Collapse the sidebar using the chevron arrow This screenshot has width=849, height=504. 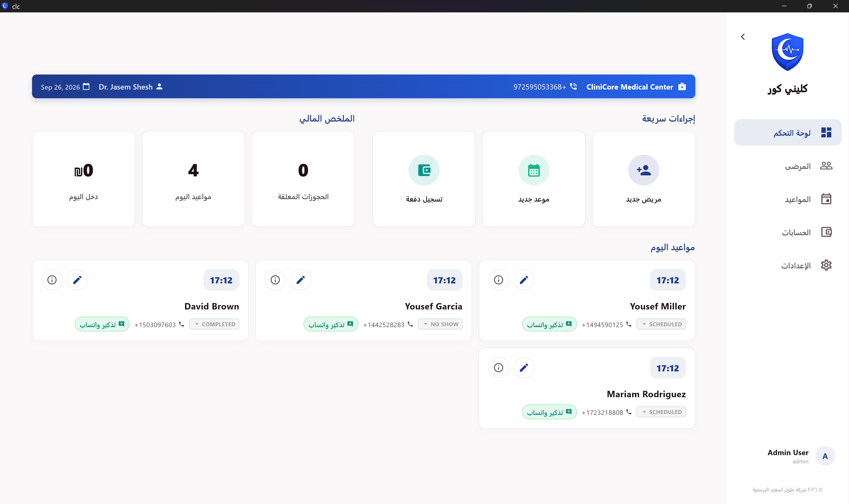click(743, 37)
